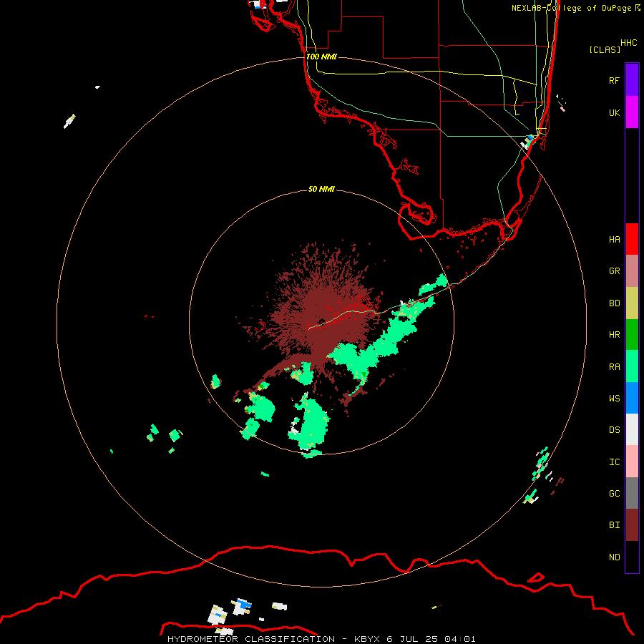The height and width of the screenshot is (644, 644).
Task: Click the ND legend label
Action: point(615,557)
